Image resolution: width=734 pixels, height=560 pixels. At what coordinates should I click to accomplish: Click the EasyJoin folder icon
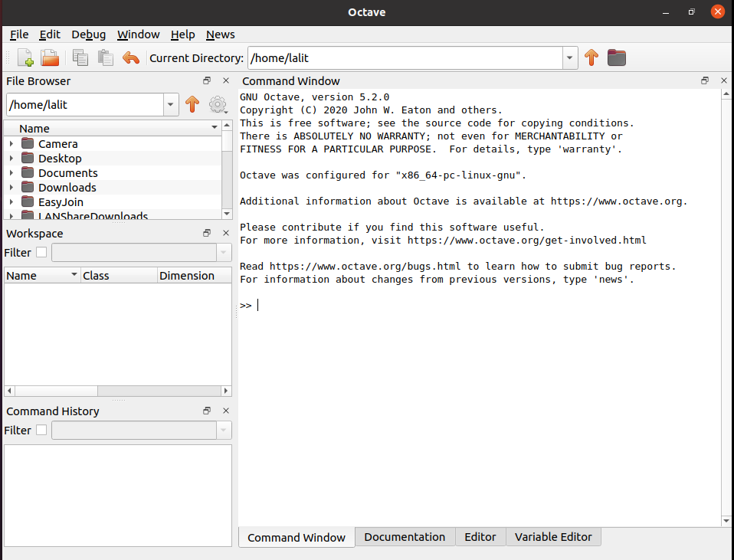(28, 201)
